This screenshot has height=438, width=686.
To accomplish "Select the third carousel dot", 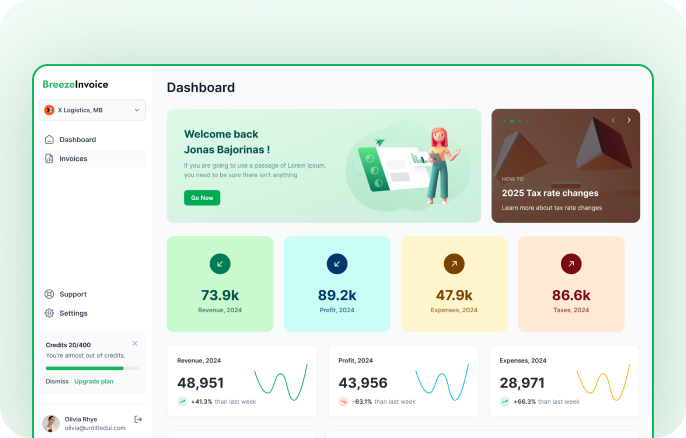I will pyautogui.click(x=520, y=121).
